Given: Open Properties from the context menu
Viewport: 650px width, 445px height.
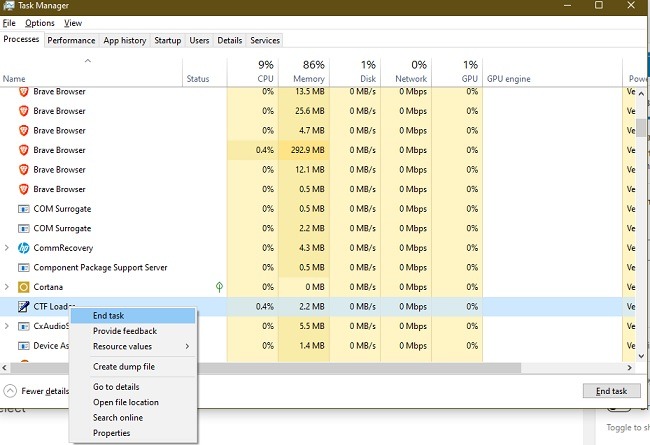Looking at the screenshot, I should click(133, 433).
